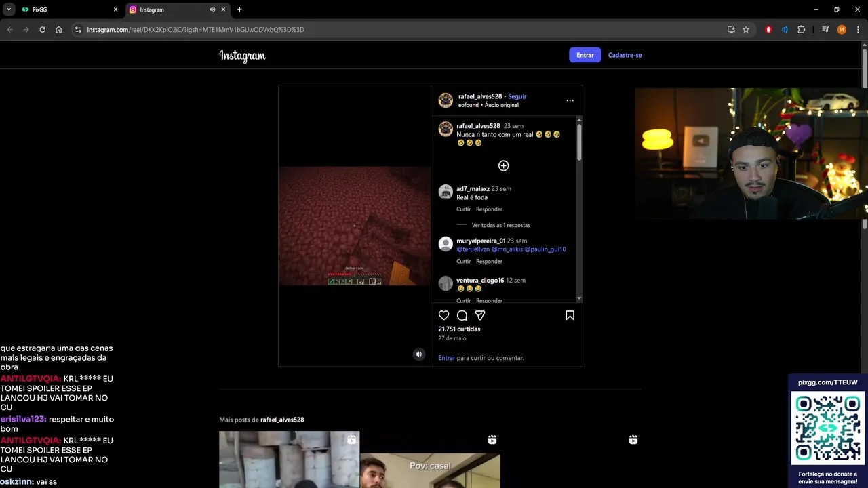
Task: Click the Instagram logo
Action: (242, 56)
